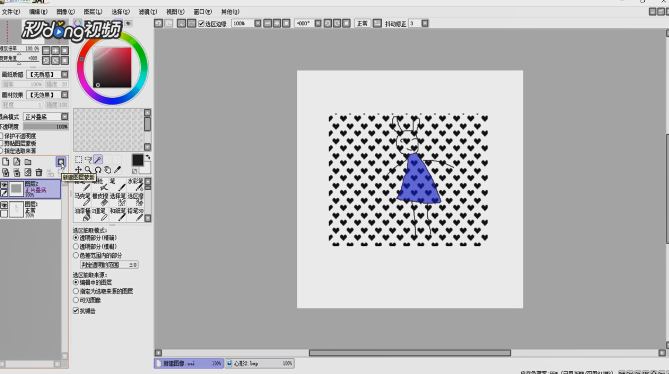Enable 指定选取来源 selection source checkbox
This screenshot has width=669, height=374.
click(1, 151)
